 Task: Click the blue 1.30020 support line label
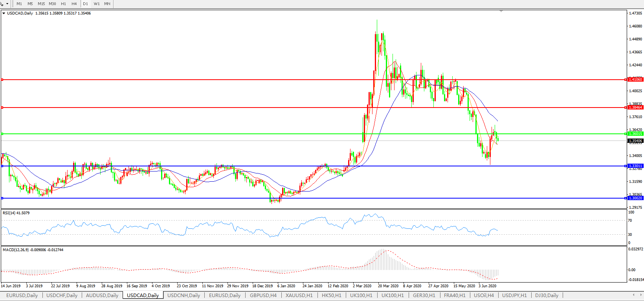coord(635,198)
